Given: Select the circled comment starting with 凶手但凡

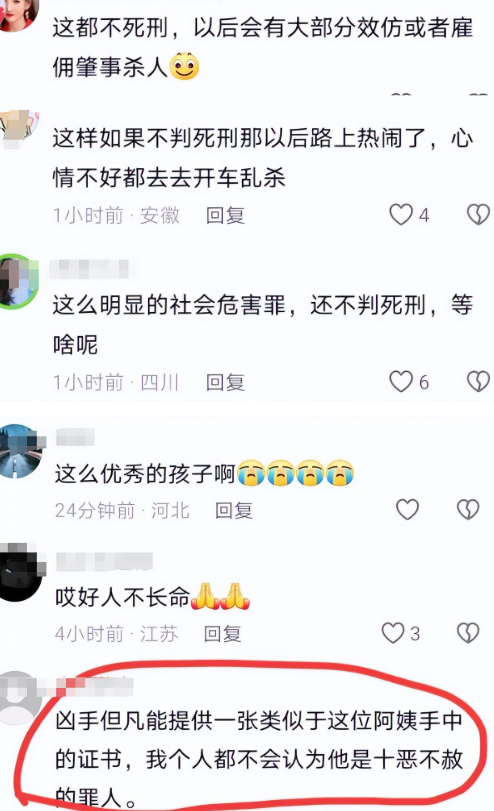Looking at the screenshot, I should coord(259,760).
